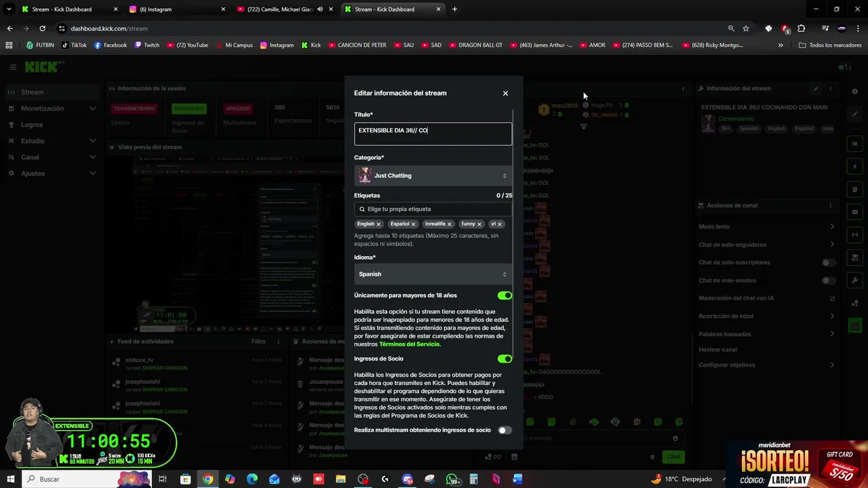Expand Restricción de edad option
The height and width of the screenshot is (488, 868).
(767, 316)
